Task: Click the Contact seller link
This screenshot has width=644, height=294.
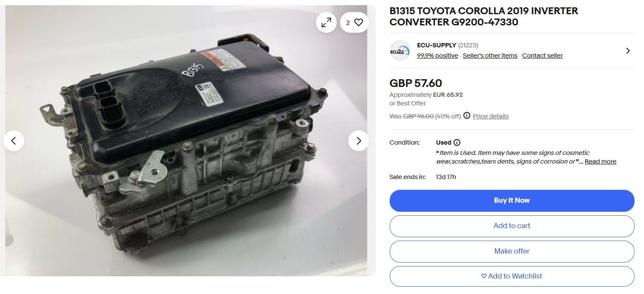Action: [542, 56]
